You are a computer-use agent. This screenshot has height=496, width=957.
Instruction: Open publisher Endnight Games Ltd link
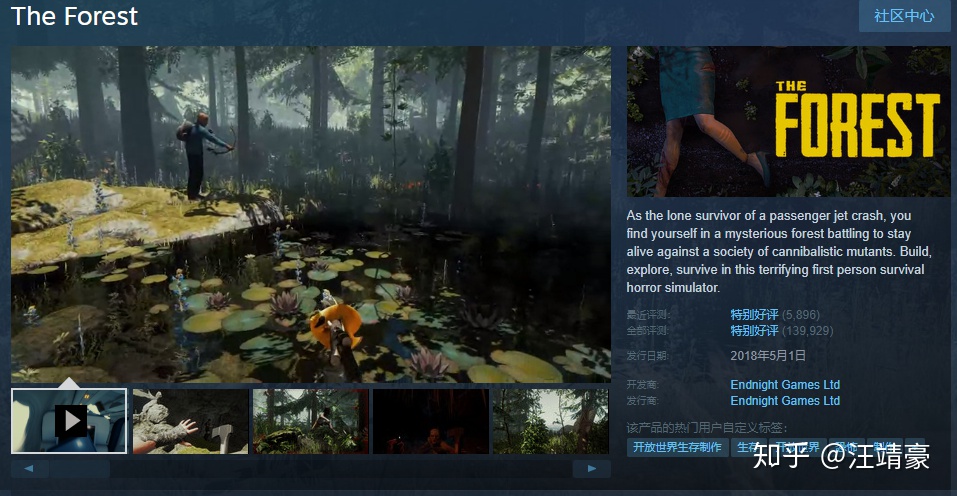pos(785,401)
